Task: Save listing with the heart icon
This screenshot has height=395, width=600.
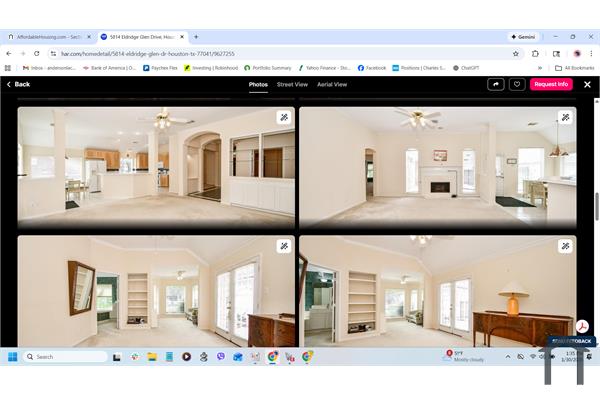Action: pyautogui.click(x=517, y=84)
